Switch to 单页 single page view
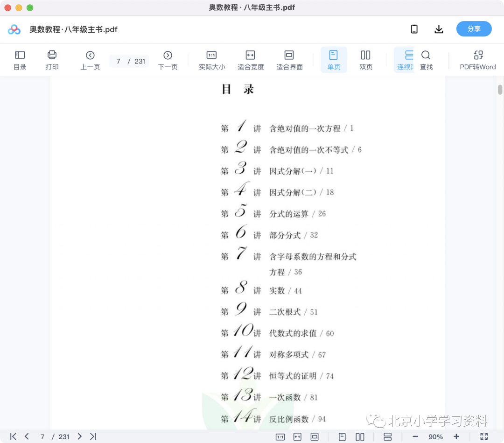504x443 pixels. pos(334,60)
